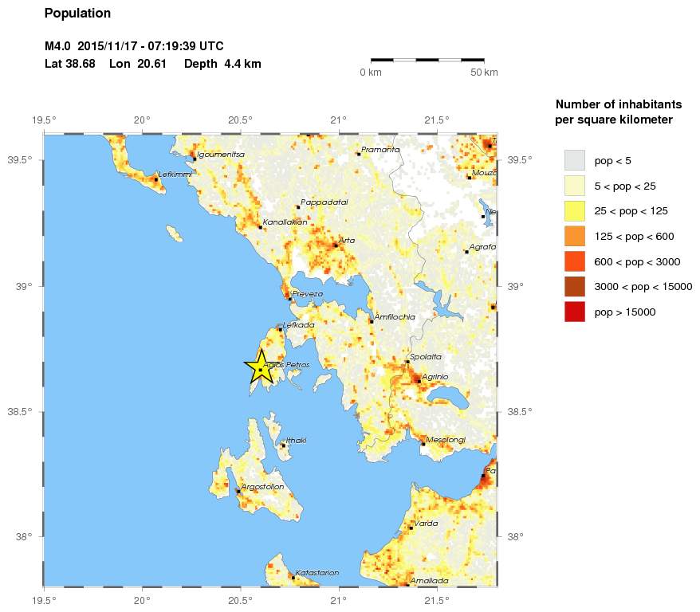Select the 'M4.0 2015/11/17 - 07:19:39 UTC' line
700x612 pixels.
pyautogui.click(x=134, y=46)
